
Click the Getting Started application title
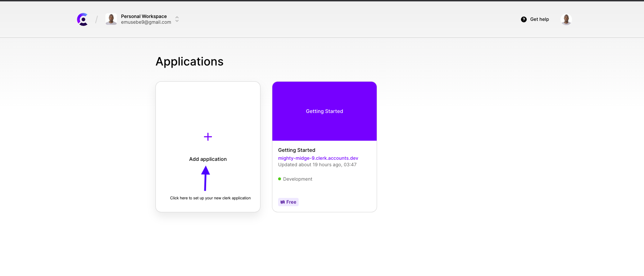(x=297, y=150)
